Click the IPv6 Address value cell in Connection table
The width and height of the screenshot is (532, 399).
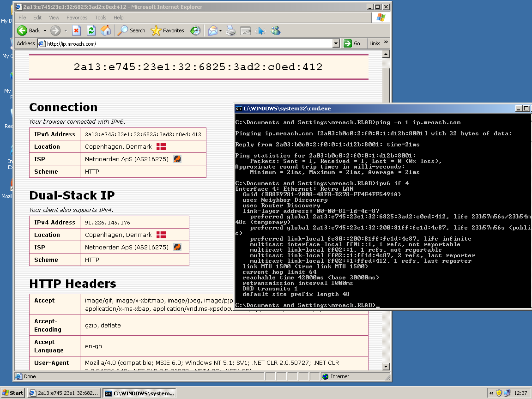coord(143,134)
